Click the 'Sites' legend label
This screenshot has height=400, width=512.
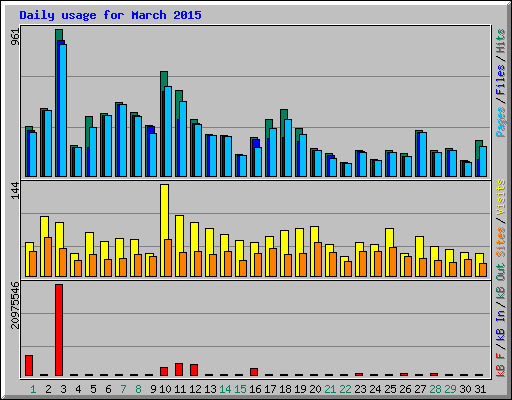tap(501, 242)
